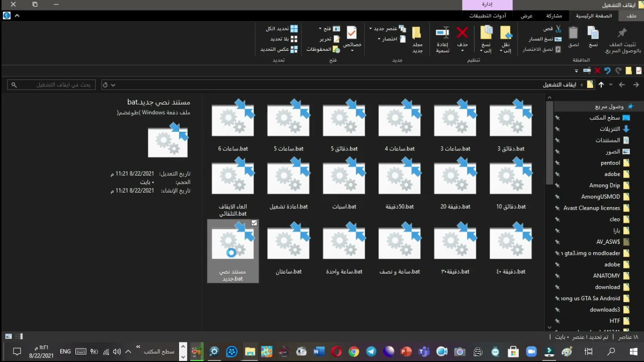Click History (المحفوظات) in ribbon
This screenshot has width=644, height=362.
pos(323,49)
